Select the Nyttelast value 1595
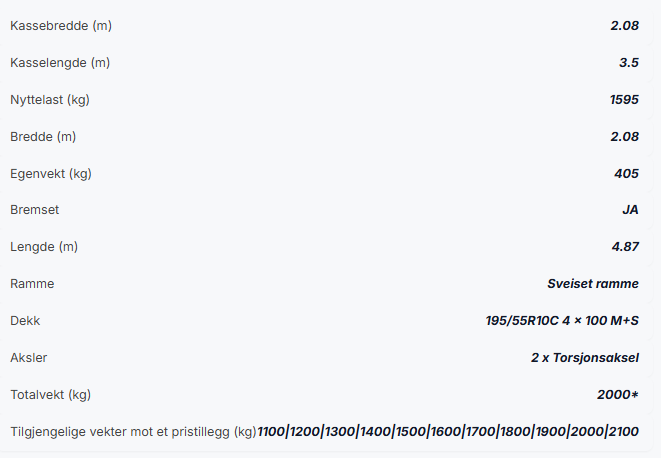Screen dimensions: 661x458 coord(624,100)
